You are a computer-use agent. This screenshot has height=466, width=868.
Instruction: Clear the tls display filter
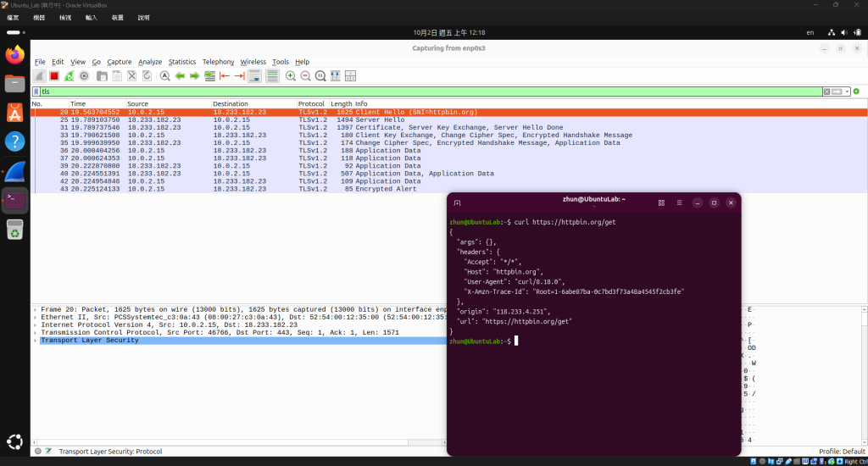(826, 92)
